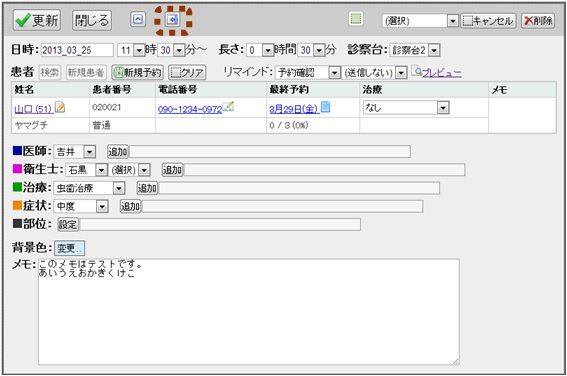Open patient link 山口 (51)
The image size is (567, 376).
coord(34,108)
